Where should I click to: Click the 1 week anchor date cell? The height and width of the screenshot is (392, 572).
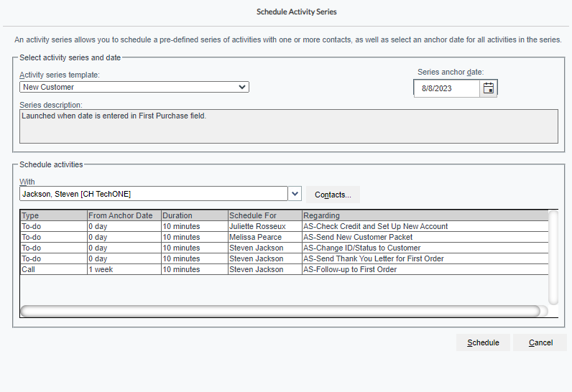coord(124,270)
